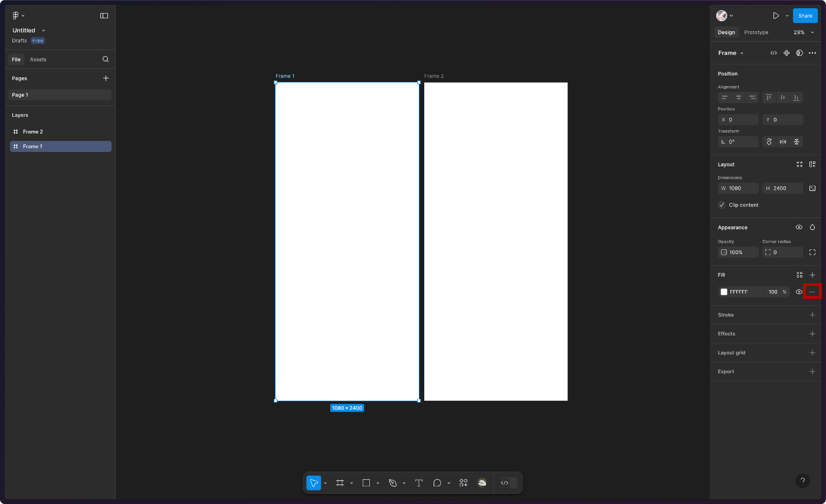Image resolution: width=826 pixels, height=504 pixels.
Task: Switch to the Design tab
Action: [726, 32]
